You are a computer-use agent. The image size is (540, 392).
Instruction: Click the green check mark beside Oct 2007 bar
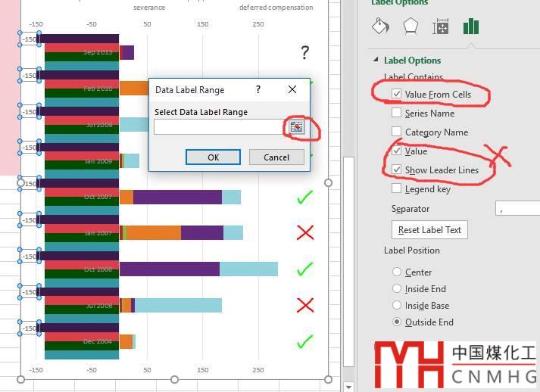[x=304, y=198]
